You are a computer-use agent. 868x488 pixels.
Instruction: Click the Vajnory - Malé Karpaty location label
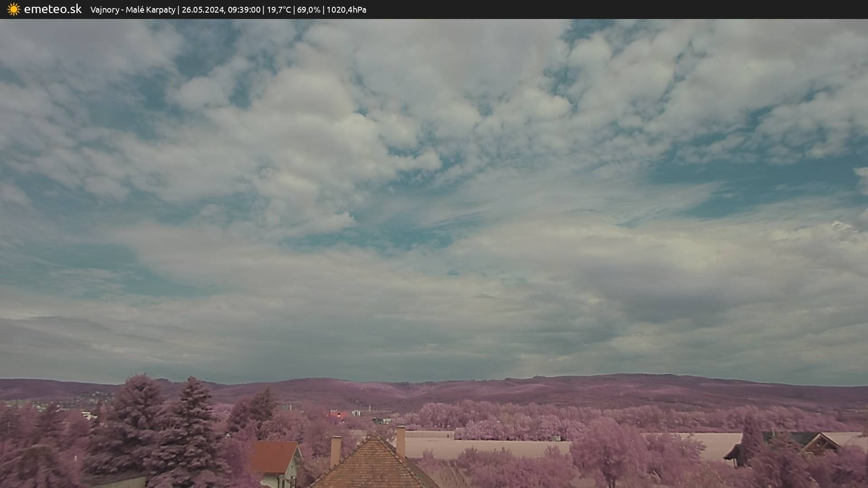click(x=132, y=9)
